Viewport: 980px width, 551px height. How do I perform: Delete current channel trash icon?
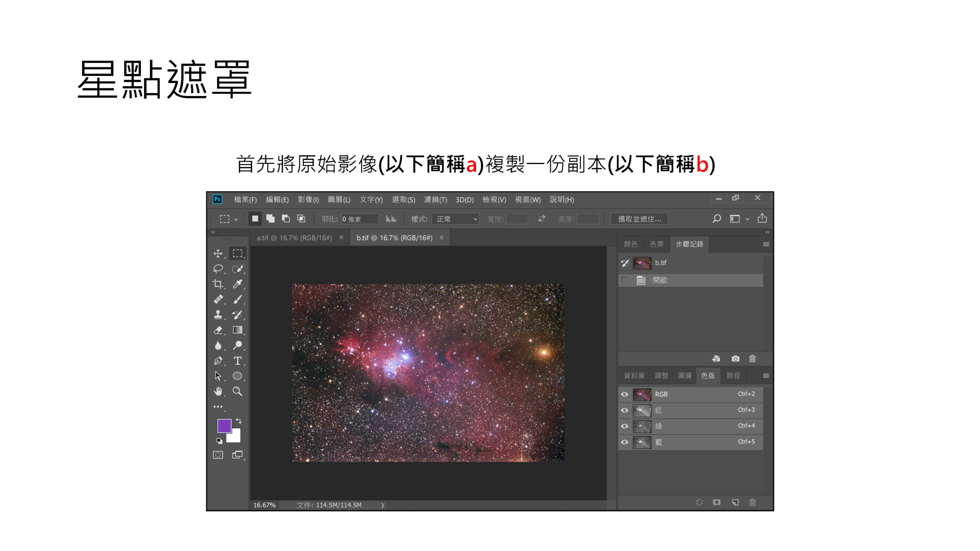(753, 502)
